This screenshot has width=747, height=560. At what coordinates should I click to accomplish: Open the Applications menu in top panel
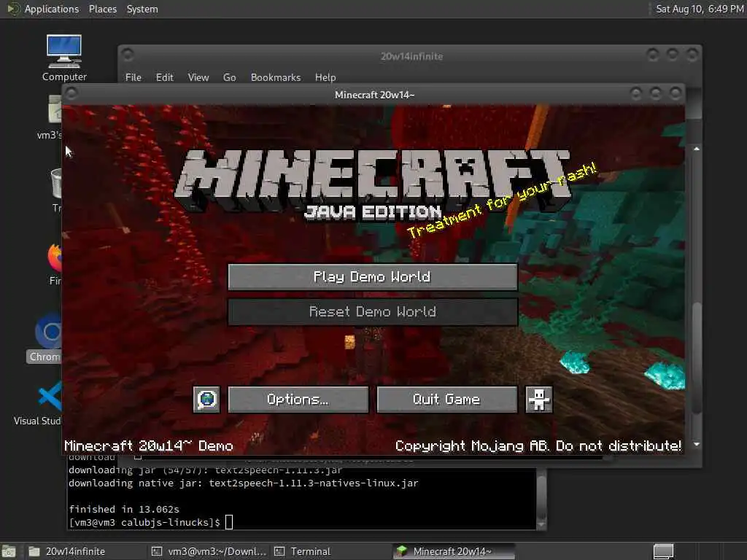tap(52, 9)
